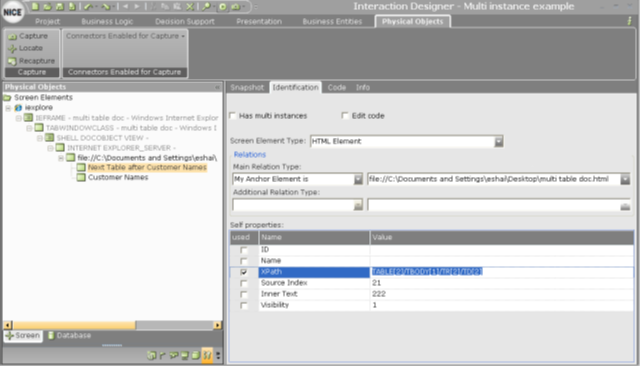Image resolution: width=640 pixels, height=366 pixels.
Task: Collapse the iexplore tree node
Action: (8, 108)
